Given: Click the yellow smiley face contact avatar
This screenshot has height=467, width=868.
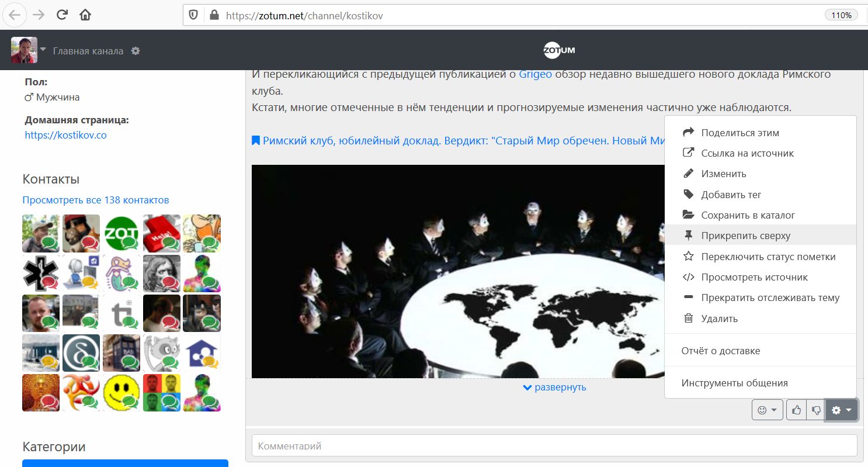Looking at the screenshot, I should point(121,392).
